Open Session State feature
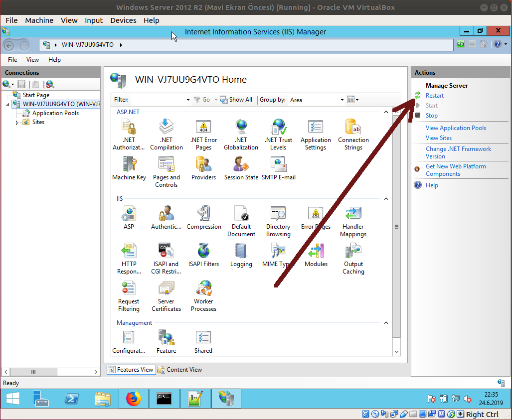The image size is (512, 420). click(241, 168)
